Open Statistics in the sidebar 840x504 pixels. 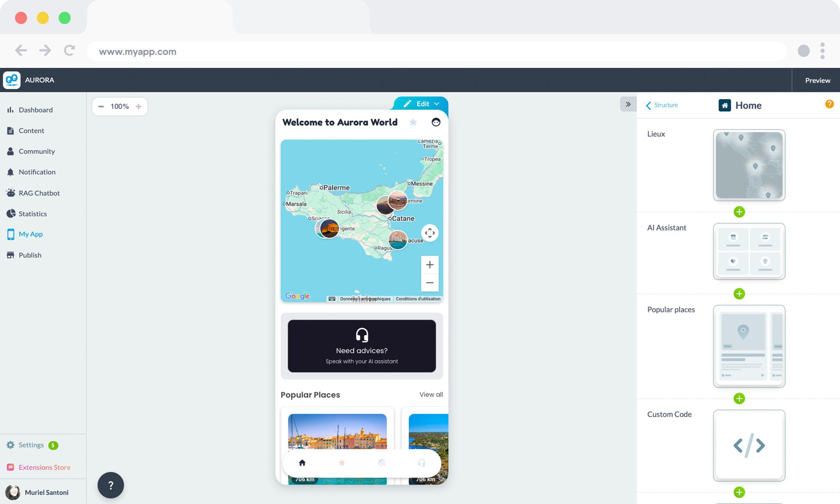click(33, 213)
